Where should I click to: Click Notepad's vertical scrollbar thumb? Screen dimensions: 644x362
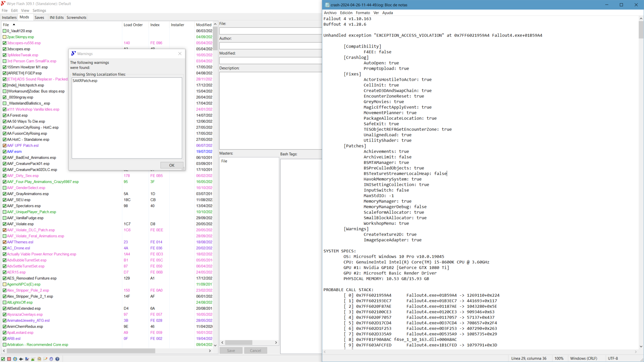[x=641, y=30]
